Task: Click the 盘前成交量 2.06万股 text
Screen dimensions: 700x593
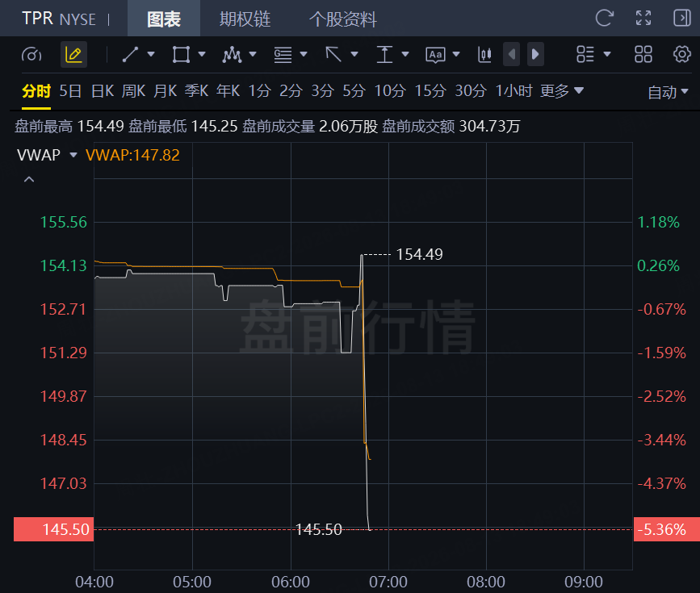Action: (310, 127)
